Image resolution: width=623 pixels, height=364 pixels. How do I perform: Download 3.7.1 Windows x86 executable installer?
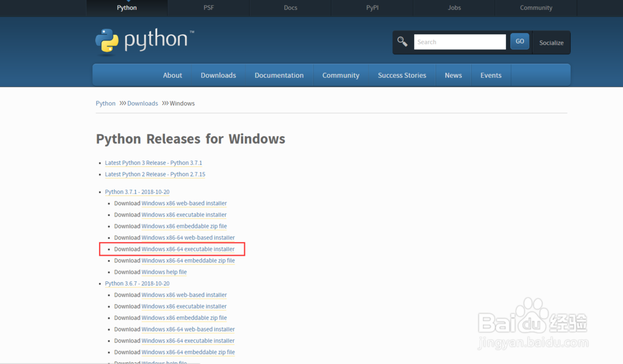184,215
